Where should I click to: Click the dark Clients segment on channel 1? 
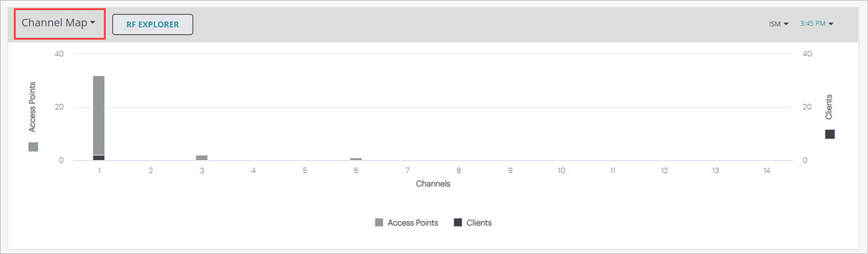point(99,158)
